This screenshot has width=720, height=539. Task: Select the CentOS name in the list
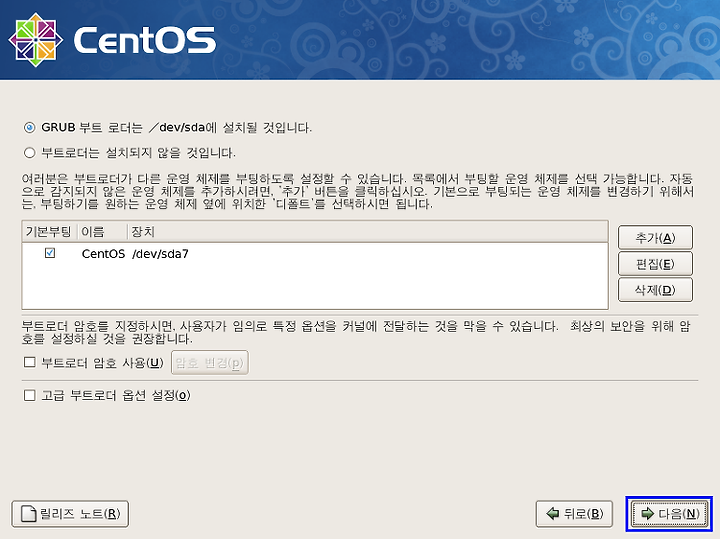[103, 254]
